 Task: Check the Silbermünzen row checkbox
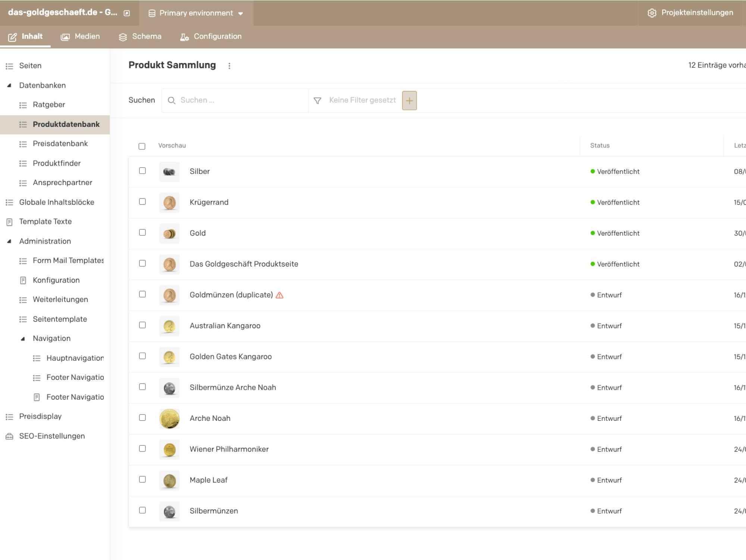pyautogui.click(x=142, y=510)
